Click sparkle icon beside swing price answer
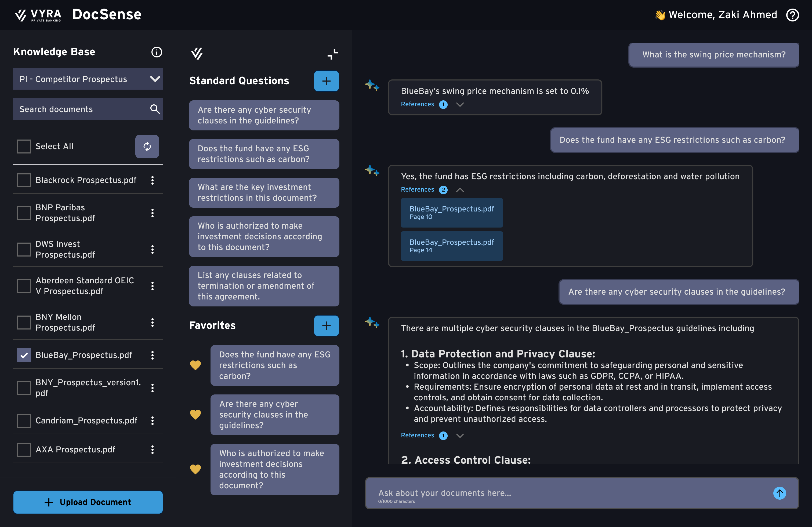The image size is (812, 527). pyautogui.click(x=372, y=85)
